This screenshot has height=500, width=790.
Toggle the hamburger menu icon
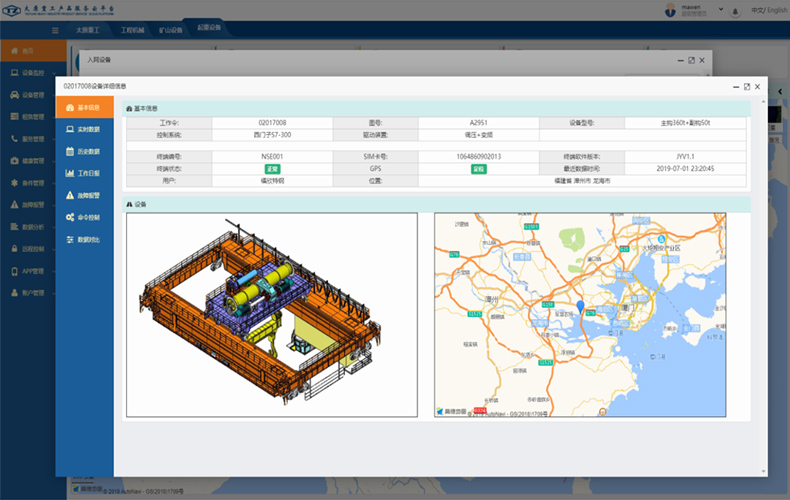click(56, 29)
